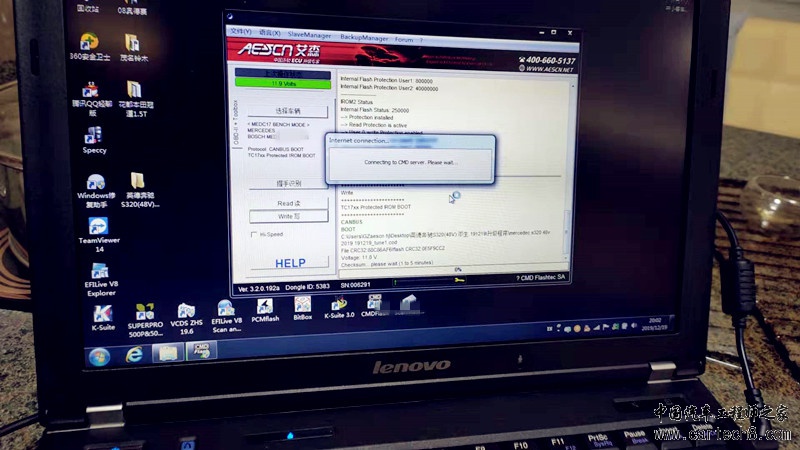
Task: Switch to the OBD-II + Toolbox side tab
Action: pyautogui.click(x=236, y=122)
